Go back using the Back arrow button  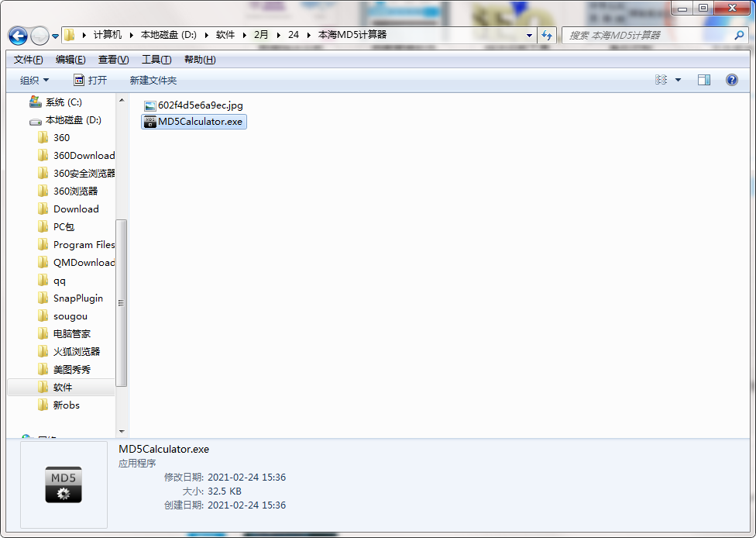point(18,35)
